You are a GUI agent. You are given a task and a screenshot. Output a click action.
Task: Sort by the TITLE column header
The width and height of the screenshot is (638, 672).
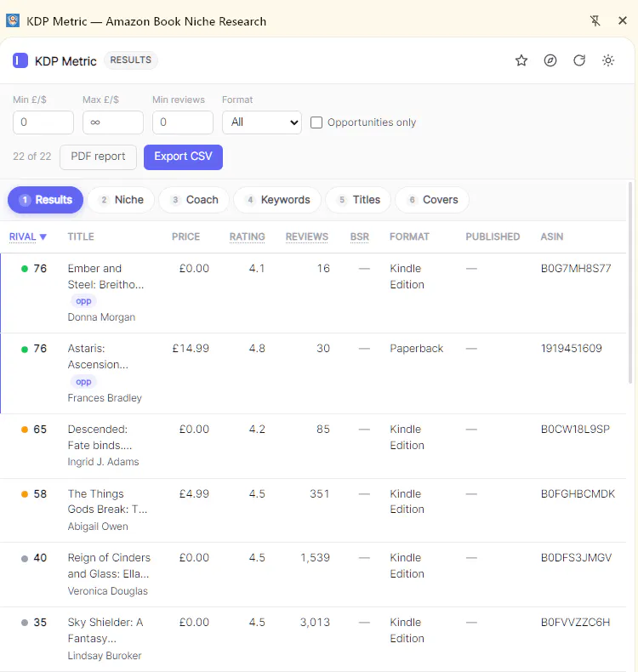click(x=81, y=236)
